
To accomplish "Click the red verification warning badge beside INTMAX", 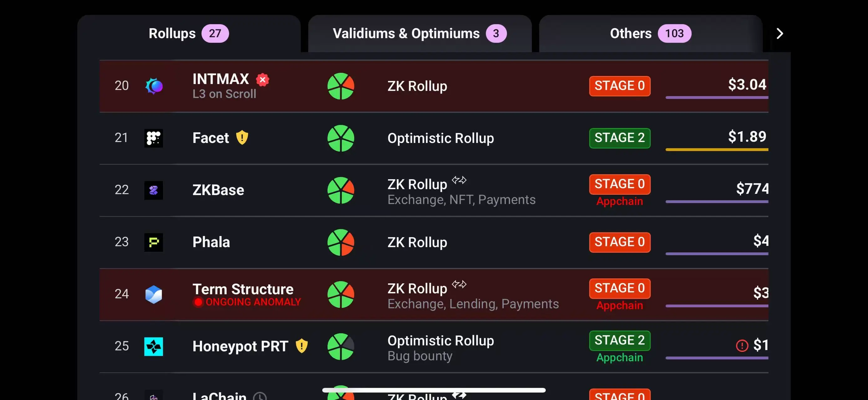I will pyautogui.click(x=263, y=80).
